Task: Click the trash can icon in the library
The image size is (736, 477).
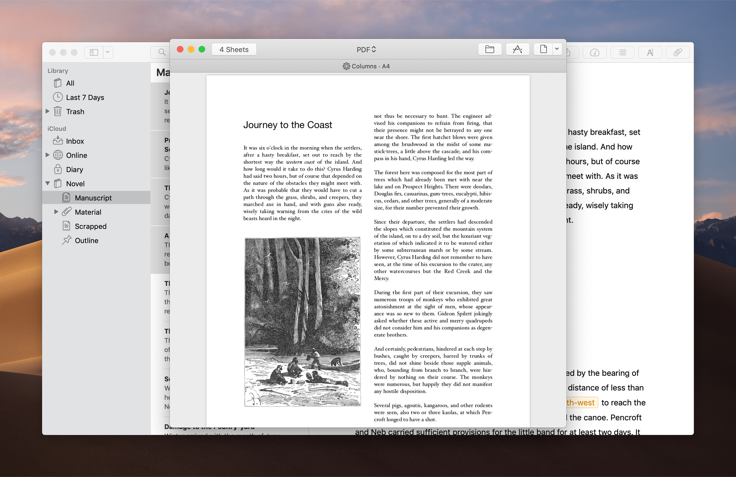Action: 58,111
